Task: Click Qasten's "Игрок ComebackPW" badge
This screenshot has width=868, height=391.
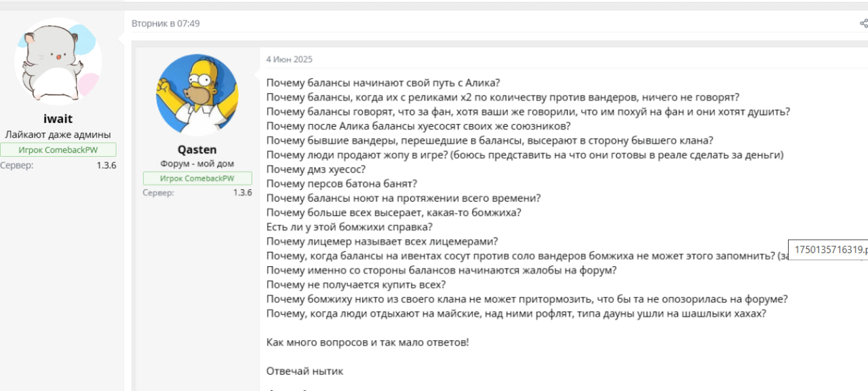Action: click(x=197, y=179)
